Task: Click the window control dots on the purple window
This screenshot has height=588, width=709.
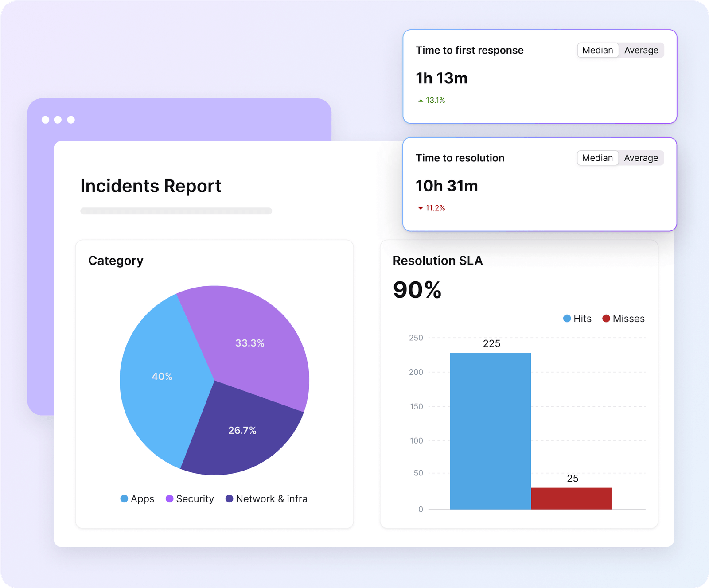Action: [x=58, y=119]
